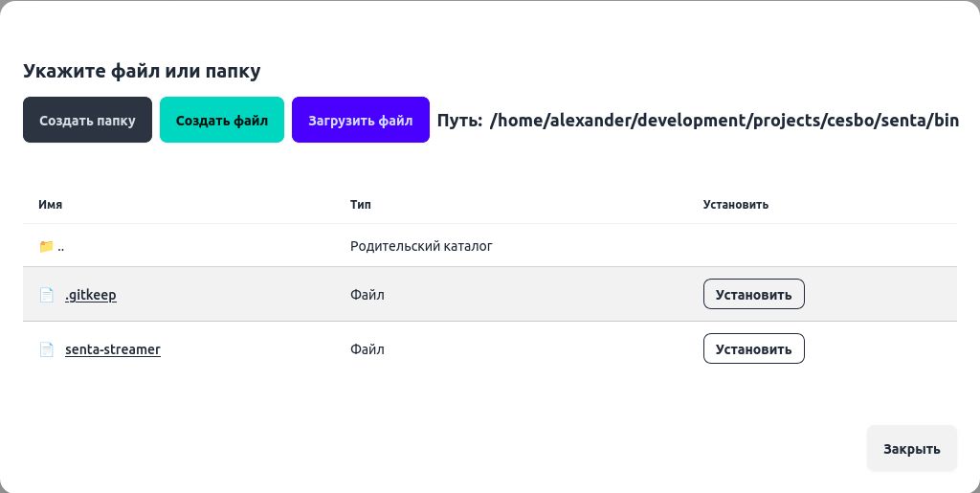
Task: Click the Файл type cell for .gitkeep
Action: tap(367, 295)
